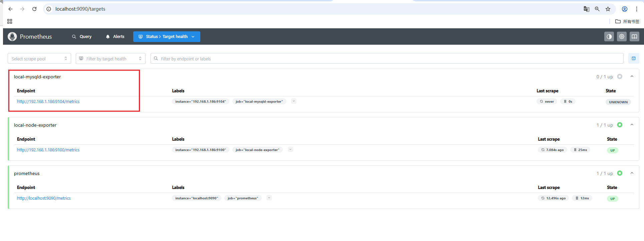Click the local-node-exporter "1 / 1 up" count
The height and width of the screenshot is (241, 644).
tap(605, 125)
